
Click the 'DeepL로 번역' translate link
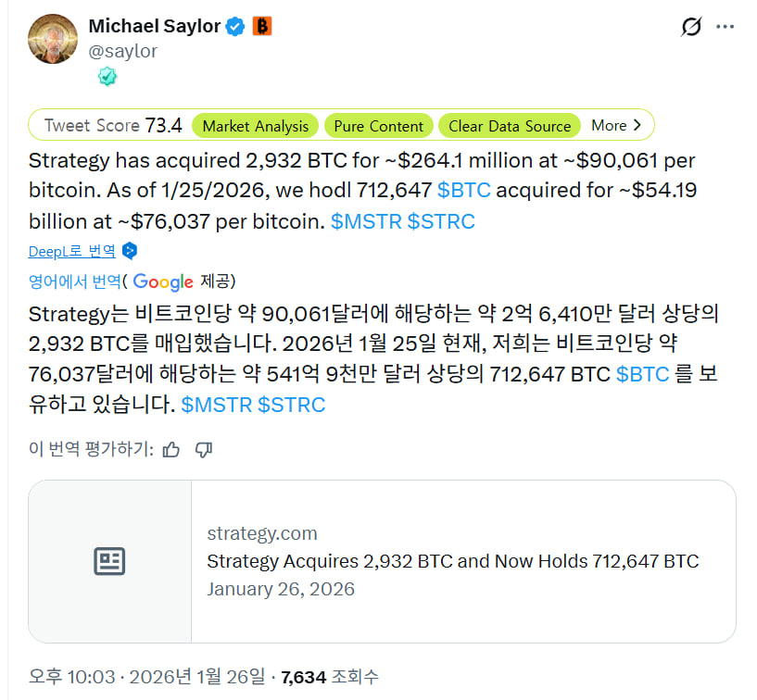tap(72, 251)
